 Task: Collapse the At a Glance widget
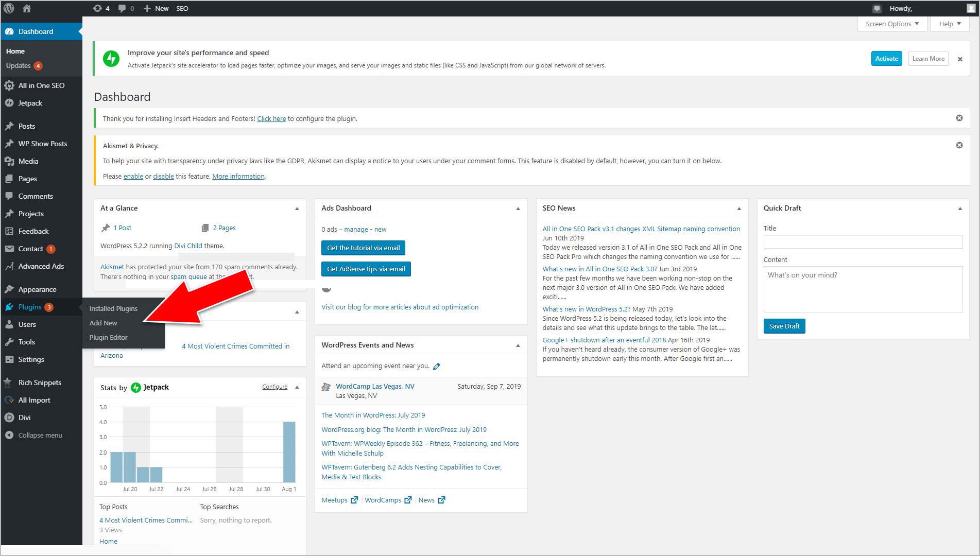click(297, 208)
